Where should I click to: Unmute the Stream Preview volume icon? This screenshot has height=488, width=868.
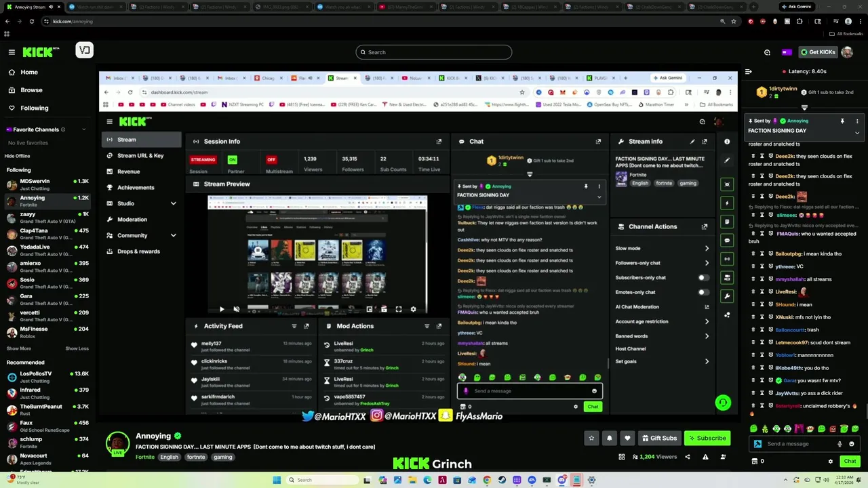[x=236, y=309]
